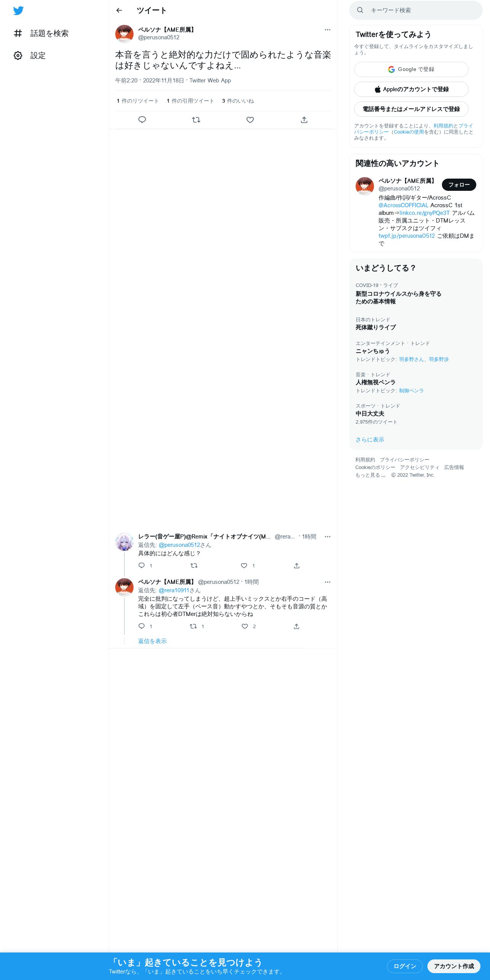Like the main tweet with the heart icon

pos(250,120)
